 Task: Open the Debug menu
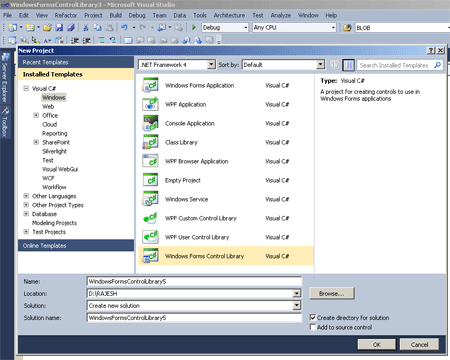click(137, 15)
